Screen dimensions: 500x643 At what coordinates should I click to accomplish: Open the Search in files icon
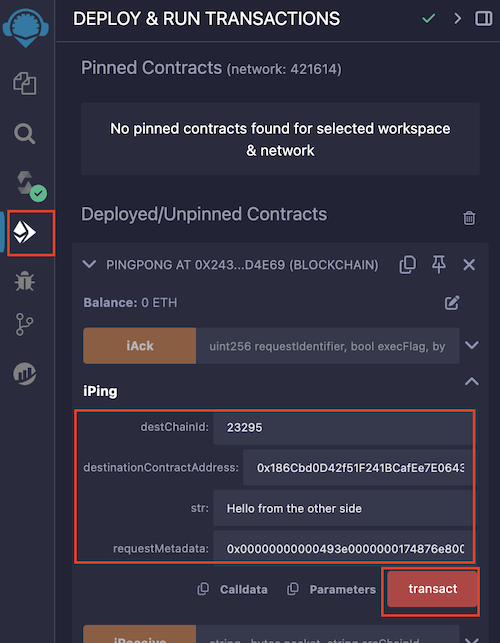25,134
